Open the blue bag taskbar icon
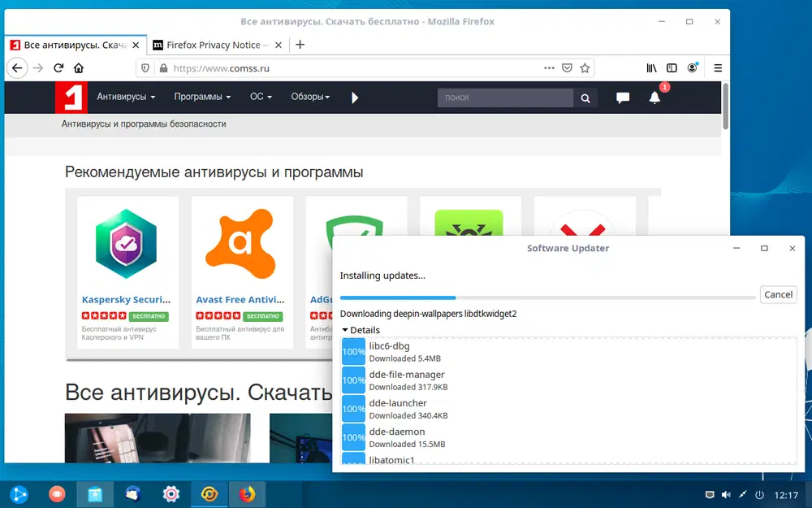812x508 pixels. [133, 494]
